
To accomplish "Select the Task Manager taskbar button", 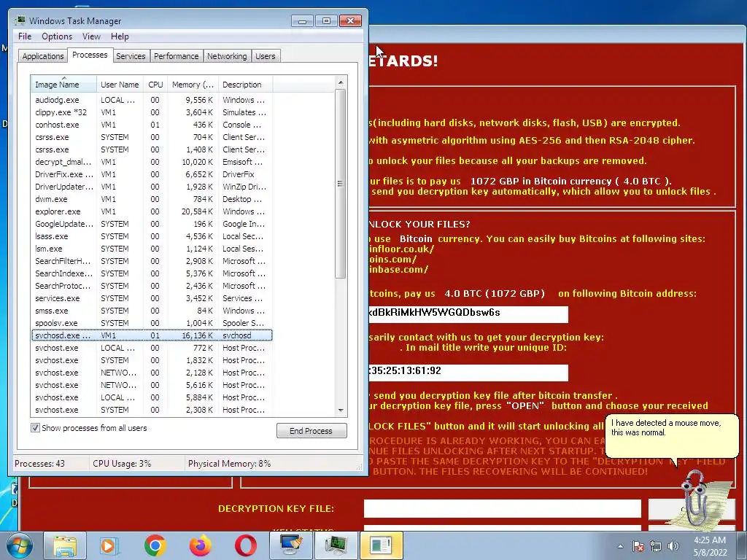I will [336, 545].
